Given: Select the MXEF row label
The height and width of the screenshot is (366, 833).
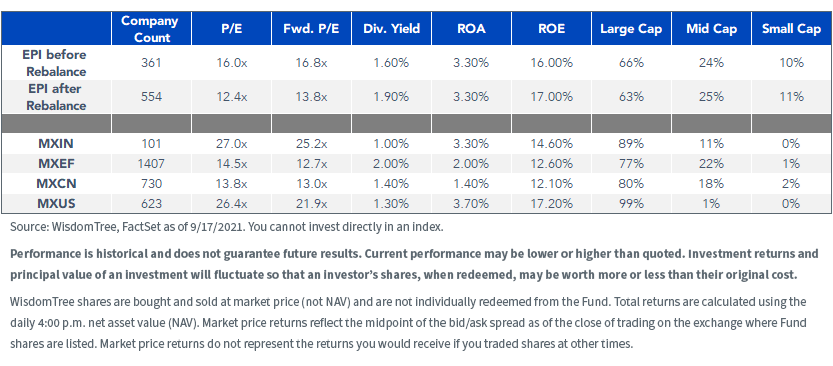Looking at the screenshot, I should [x=56, y=164].
